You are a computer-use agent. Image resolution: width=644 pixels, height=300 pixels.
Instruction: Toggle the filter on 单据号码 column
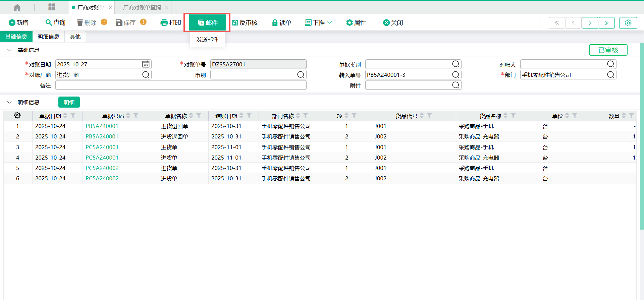click(136, 116)
